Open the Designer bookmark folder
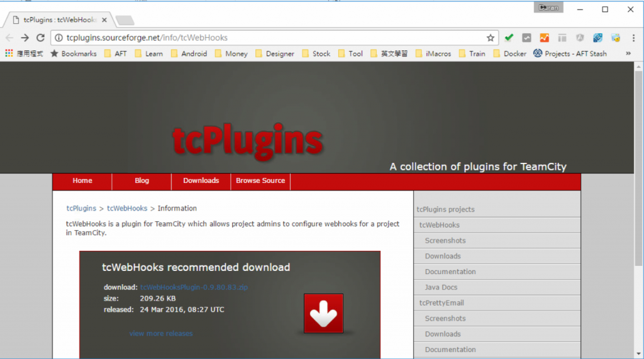The image size is (644, 359). click(275, 54)
